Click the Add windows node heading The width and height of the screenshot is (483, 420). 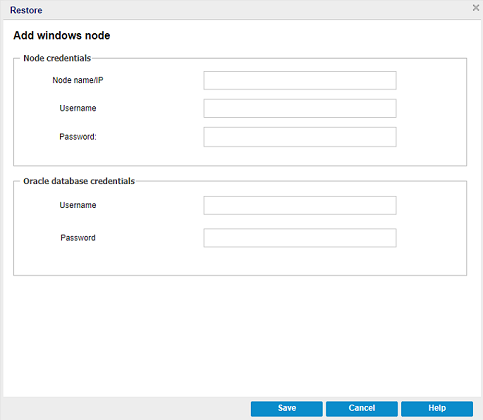pos(62,36)
